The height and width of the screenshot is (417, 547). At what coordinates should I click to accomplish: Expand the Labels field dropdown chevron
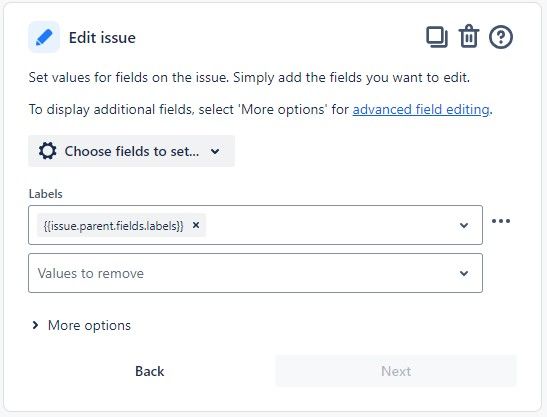pyautogui.click(x=464, y=225)
